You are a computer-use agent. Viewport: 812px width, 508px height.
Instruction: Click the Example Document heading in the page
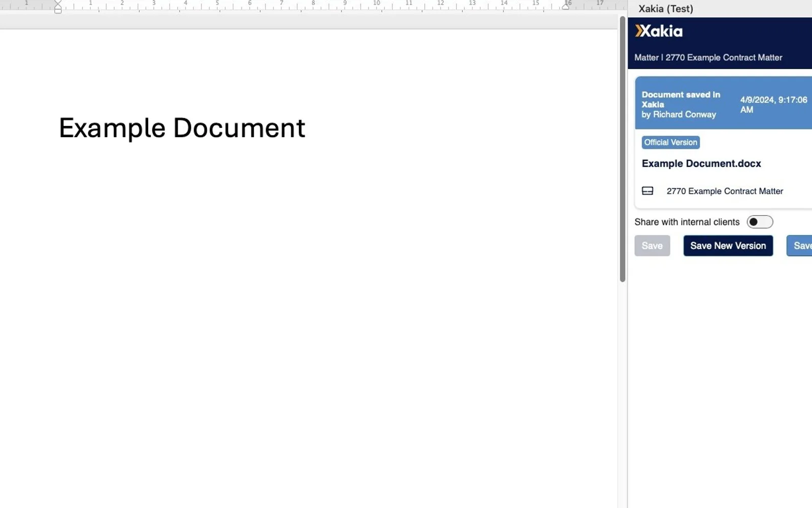click(x=182, y=128)
